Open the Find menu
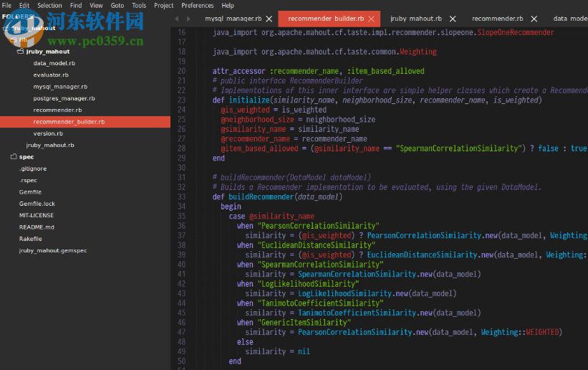 pos(76,6)
